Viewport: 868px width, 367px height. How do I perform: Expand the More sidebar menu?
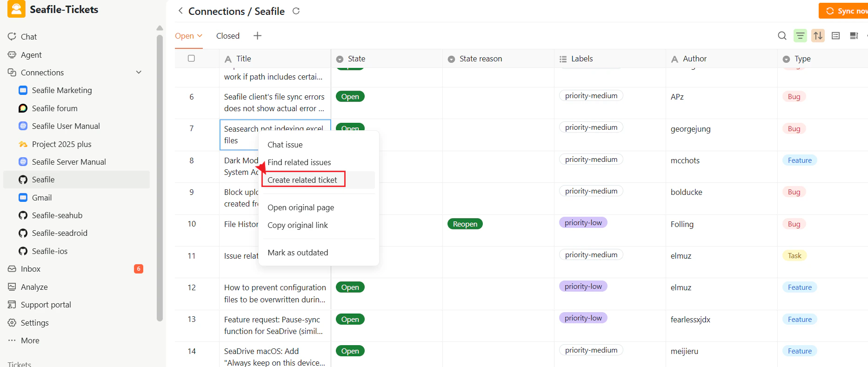click(x=30, y=340)
